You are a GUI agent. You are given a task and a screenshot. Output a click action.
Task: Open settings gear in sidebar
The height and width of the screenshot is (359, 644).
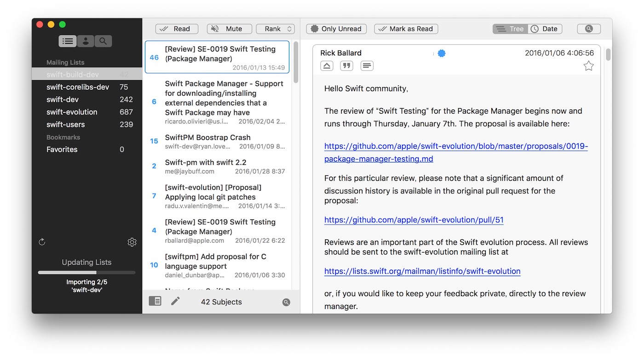132,242
